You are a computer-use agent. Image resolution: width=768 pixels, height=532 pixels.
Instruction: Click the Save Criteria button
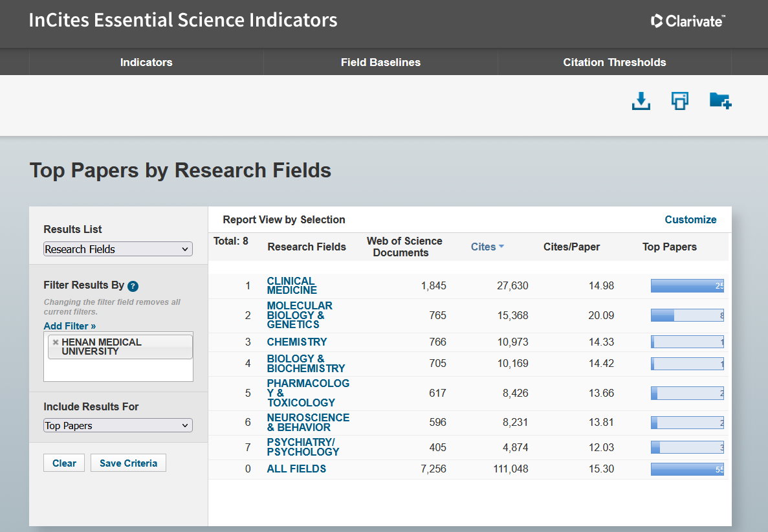point(128,463)
